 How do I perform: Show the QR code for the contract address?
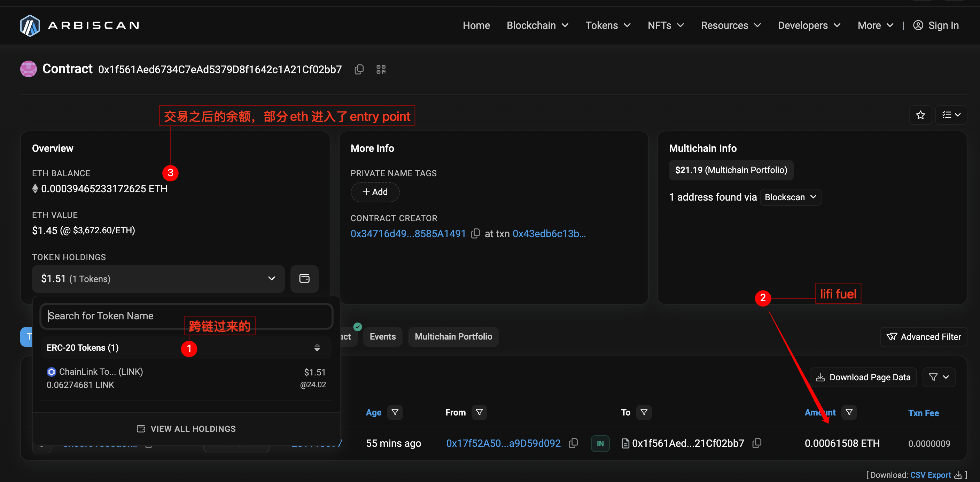pyautogui.click(x=381, y=69)
